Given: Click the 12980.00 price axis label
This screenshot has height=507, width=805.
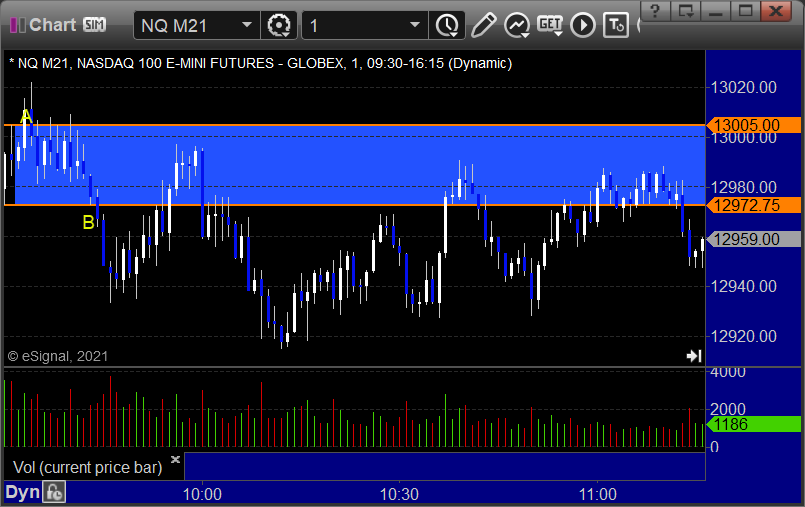Looking at the screenshot, I should tap(743, 187).
